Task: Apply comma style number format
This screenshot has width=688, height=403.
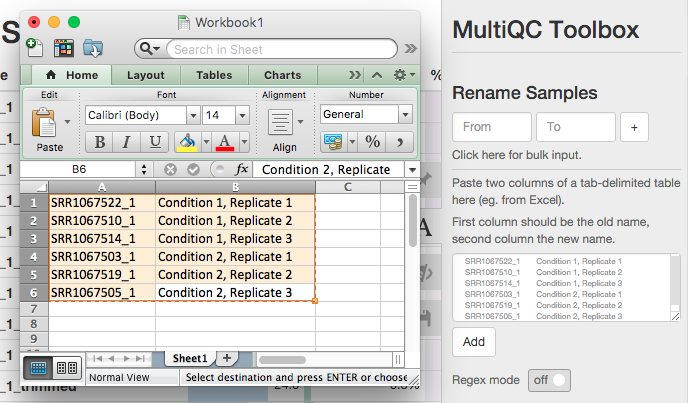Action: [401, 141]
